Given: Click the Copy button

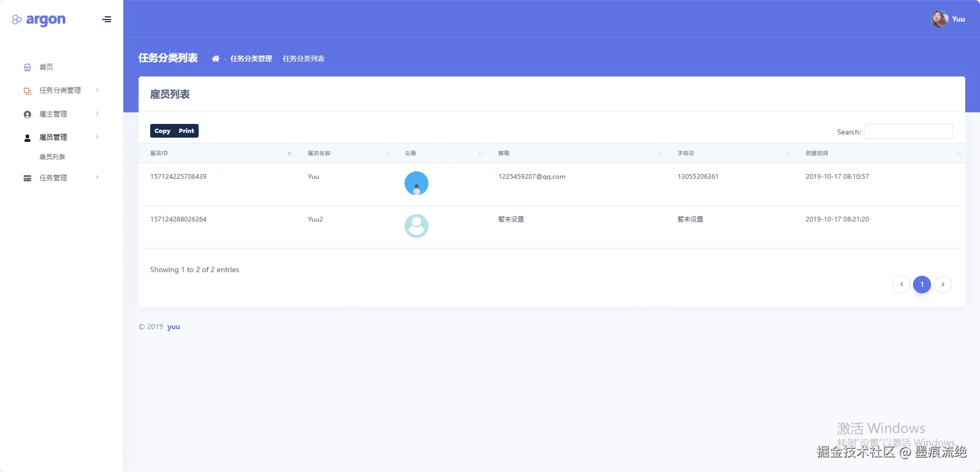Looking at the screenshot, I should tap(162, 131).
